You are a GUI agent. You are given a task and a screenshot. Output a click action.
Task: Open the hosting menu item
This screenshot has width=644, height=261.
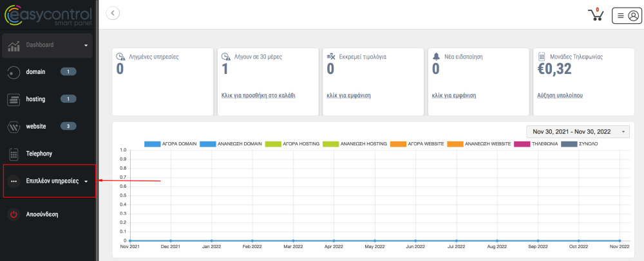point(35,99)
